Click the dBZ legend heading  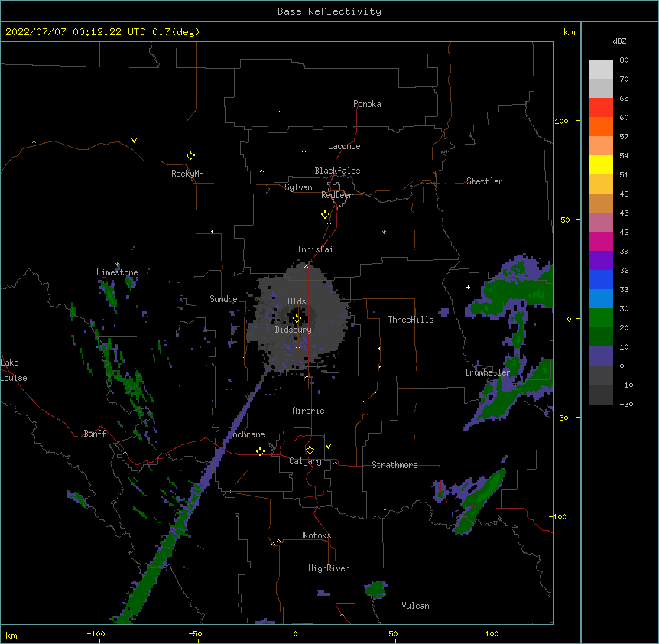coord(619,41)
